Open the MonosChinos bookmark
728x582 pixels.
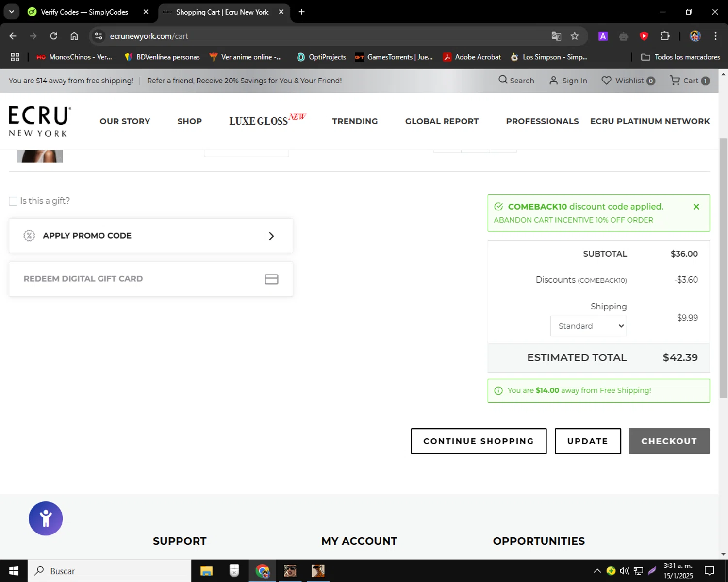pyautogui.click(x=74, y=57)
